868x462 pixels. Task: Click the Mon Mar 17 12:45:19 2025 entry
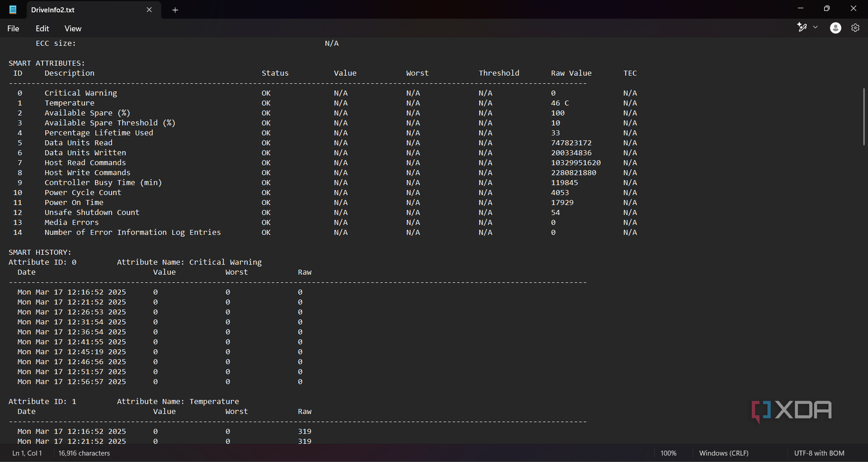(x=72, y=351)
